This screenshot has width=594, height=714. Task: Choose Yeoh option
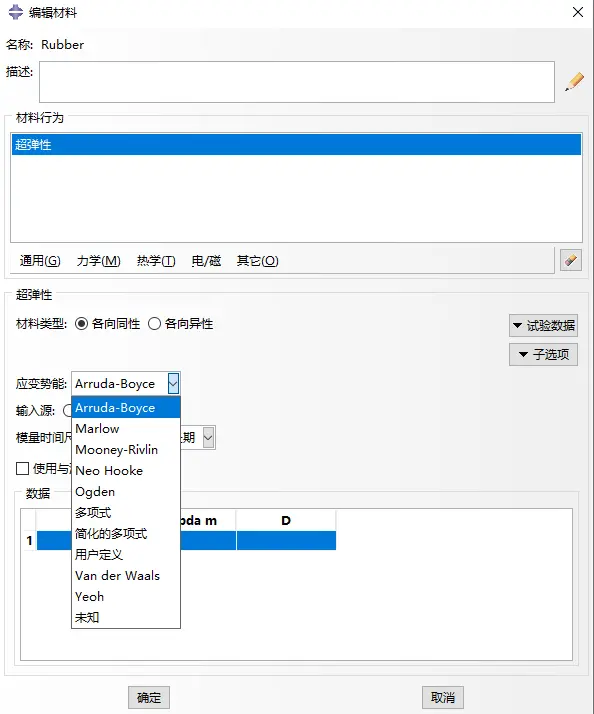click(126, 597)
